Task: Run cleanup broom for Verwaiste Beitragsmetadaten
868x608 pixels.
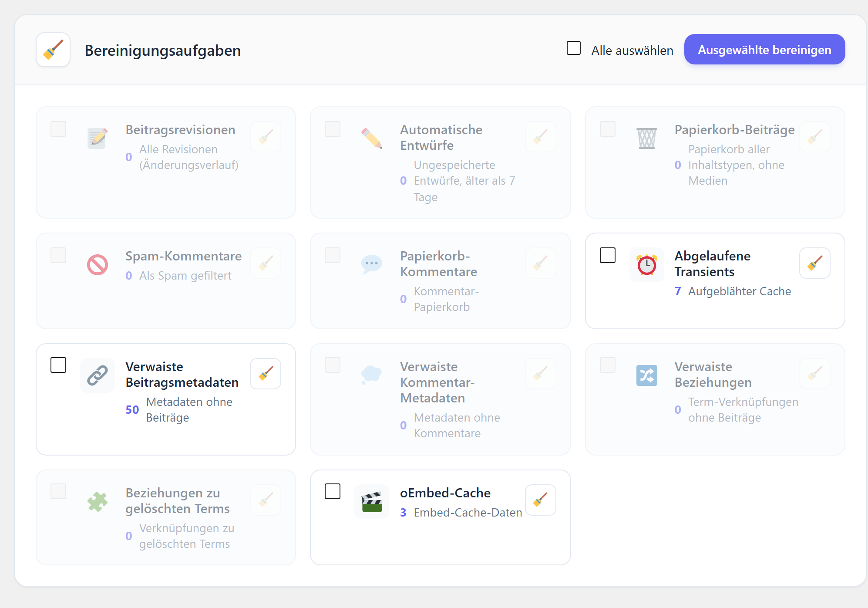Action: (266, 374)
